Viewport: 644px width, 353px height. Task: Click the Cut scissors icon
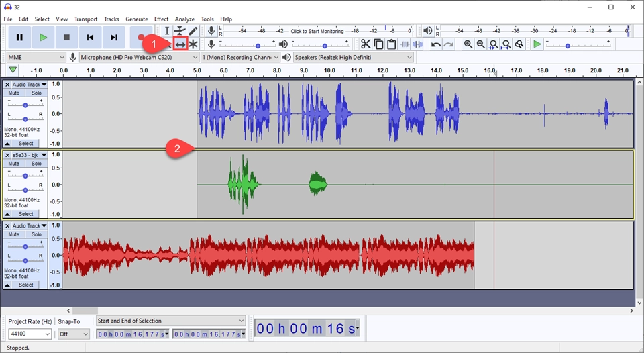(x=365, y=44)
